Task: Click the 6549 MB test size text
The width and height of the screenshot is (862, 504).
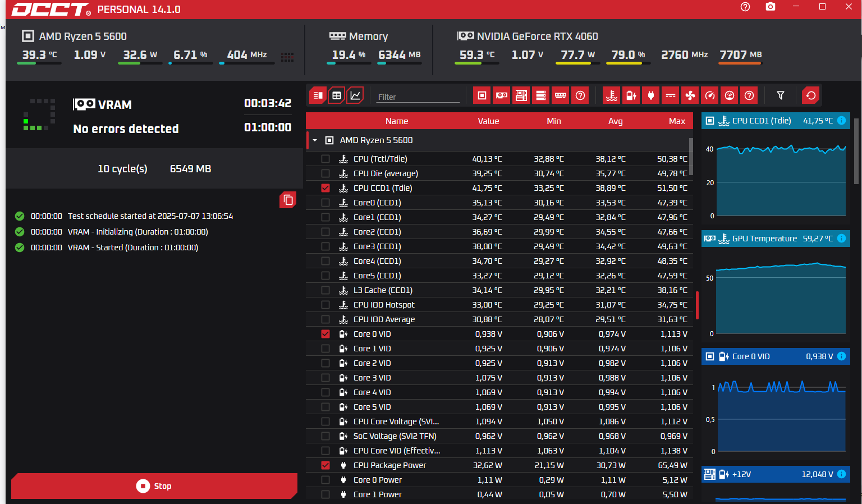Action: 190,169
